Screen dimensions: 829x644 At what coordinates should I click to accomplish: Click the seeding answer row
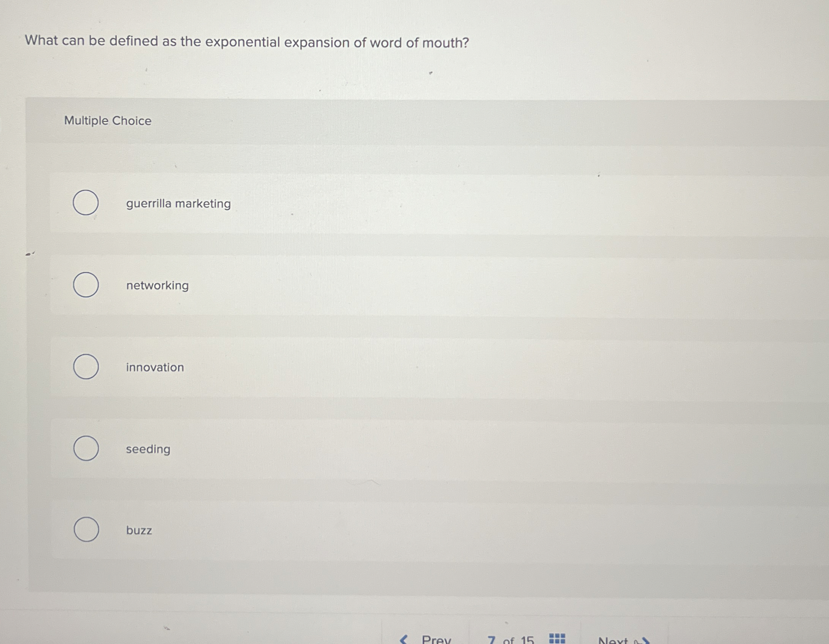(148, 449)
